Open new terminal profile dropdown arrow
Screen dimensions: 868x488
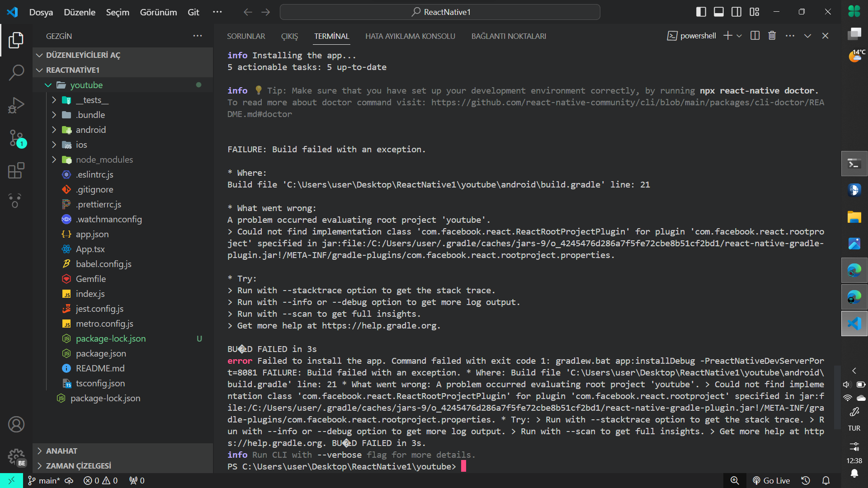(x=739, y=36)
